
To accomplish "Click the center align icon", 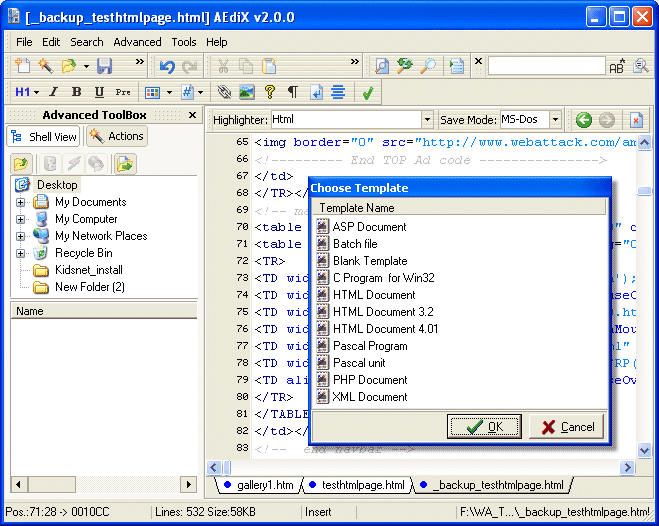I will coord(338,92).
